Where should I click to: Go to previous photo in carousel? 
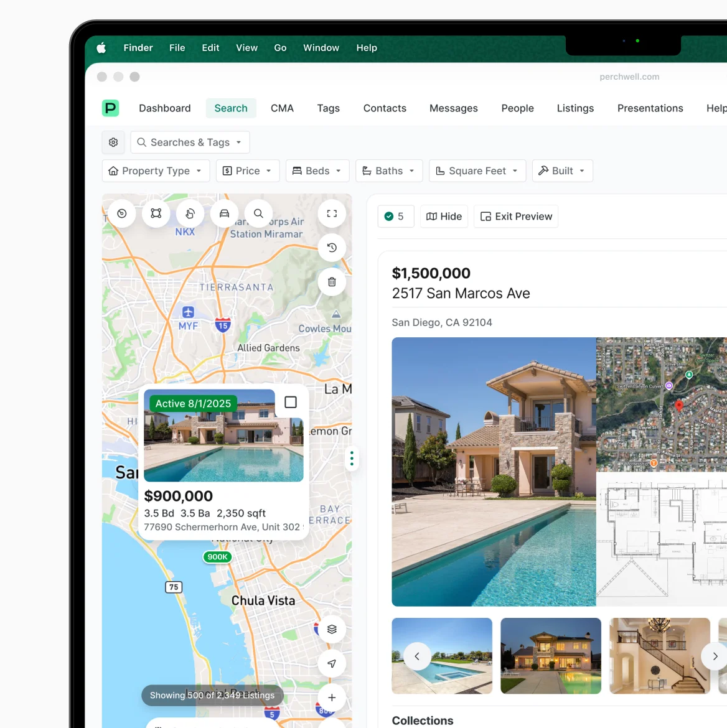coord(417,656)
